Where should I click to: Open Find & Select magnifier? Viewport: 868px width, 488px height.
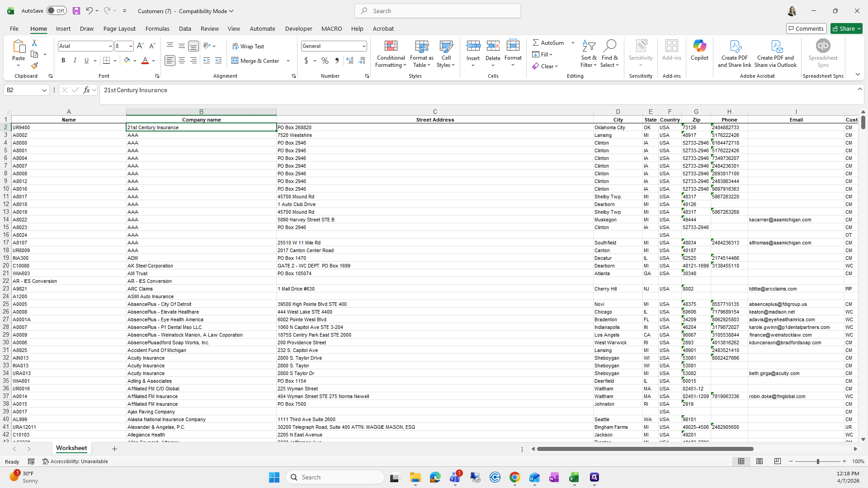pyautogui.click(x=610, y=54)
